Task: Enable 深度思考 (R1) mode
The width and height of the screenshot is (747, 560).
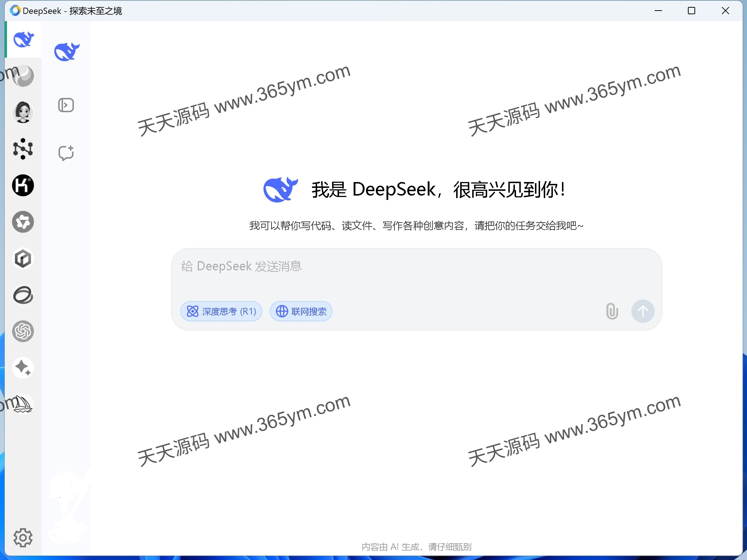Action: pos(221,311)
